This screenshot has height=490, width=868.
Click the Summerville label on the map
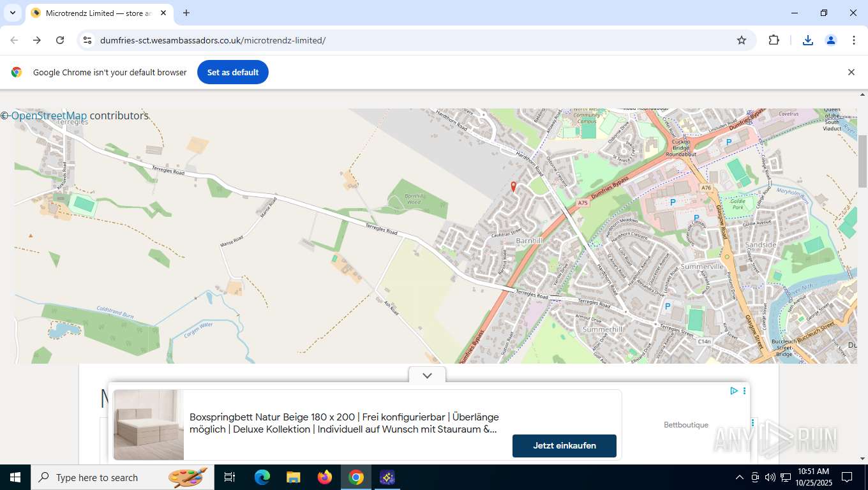[x=702, y=266]
